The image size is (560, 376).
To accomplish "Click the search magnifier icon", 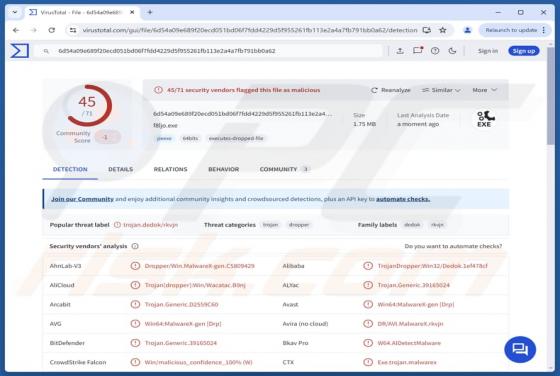I will coord(46,51).
